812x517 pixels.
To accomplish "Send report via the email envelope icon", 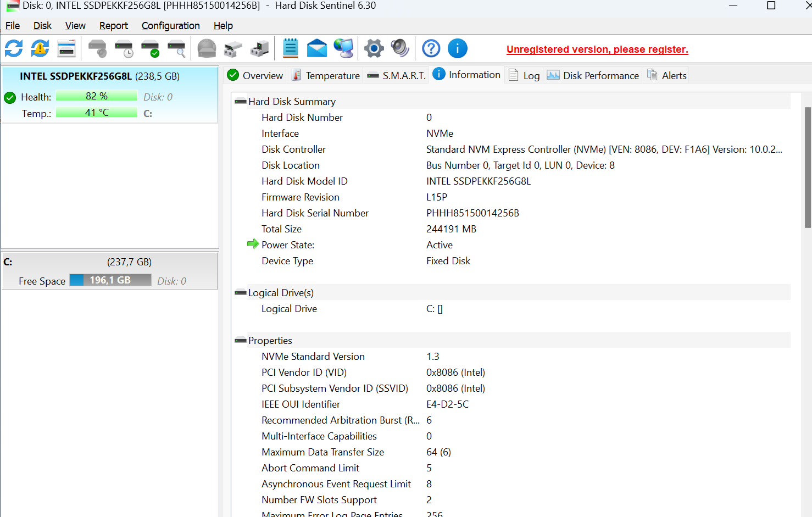I will click(x=316, y=48).
